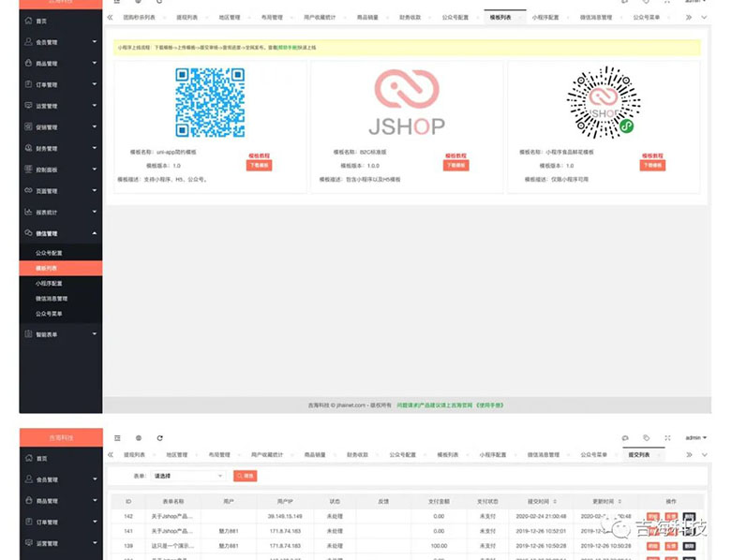Sort by 提交时间 using its sort arrows

coord(555,501)
